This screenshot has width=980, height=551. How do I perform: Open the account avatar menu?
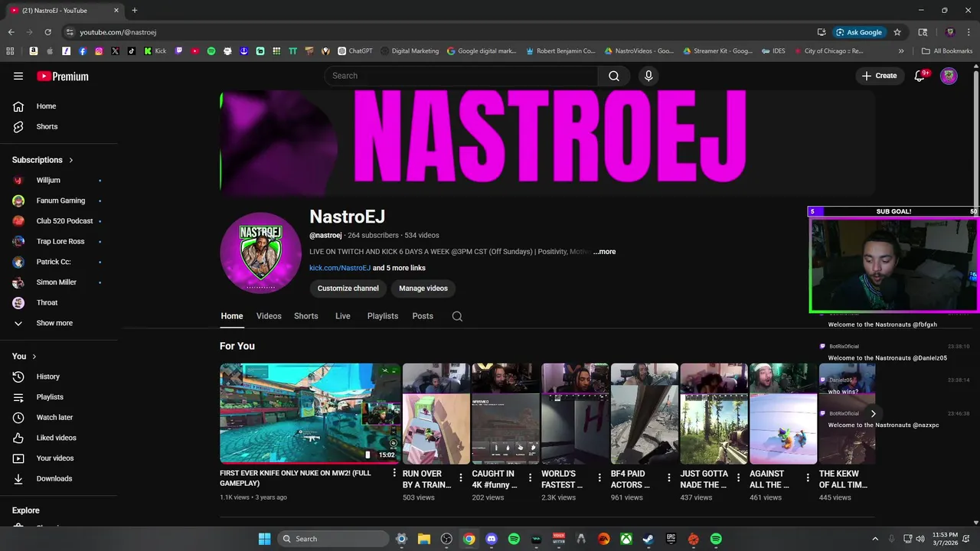click(949, 76)
